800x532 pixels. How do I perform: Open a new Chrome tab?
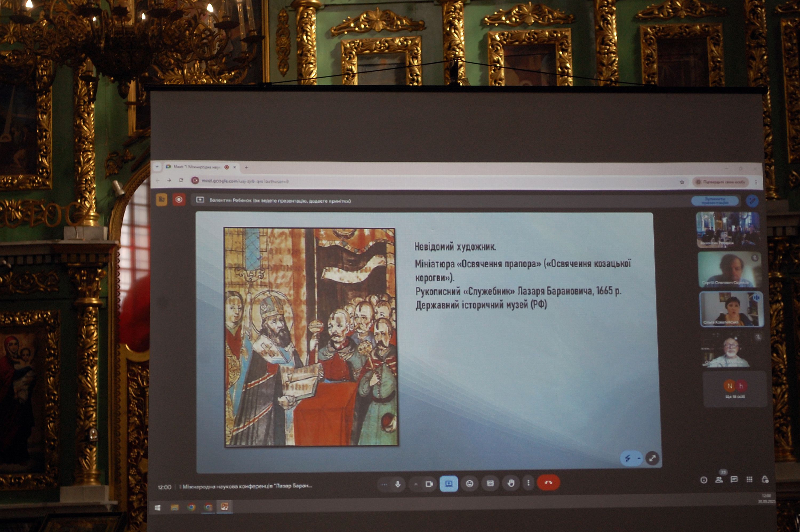click(x=247, y=167)
